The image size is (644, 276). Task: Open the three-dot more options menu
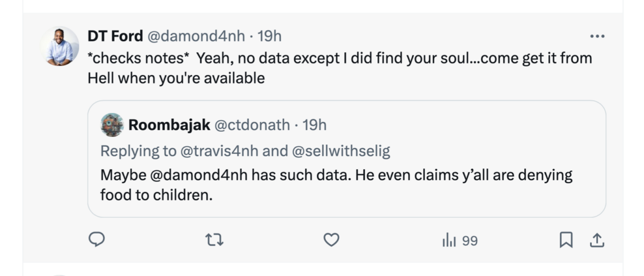click(597, 36)
